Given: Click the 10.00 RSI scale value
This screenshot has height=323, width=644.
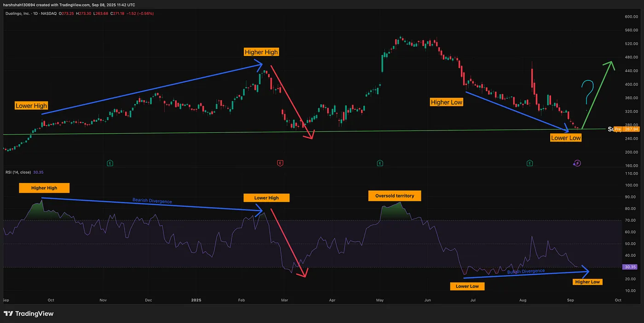Looking at the screenshot, I should (x=631, y=291).
